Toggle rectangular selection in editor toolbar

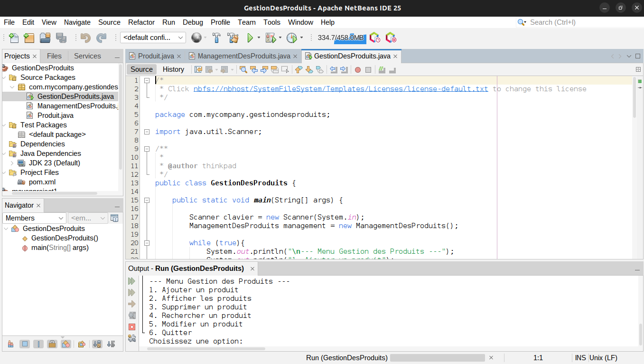(x=285, y=69)
